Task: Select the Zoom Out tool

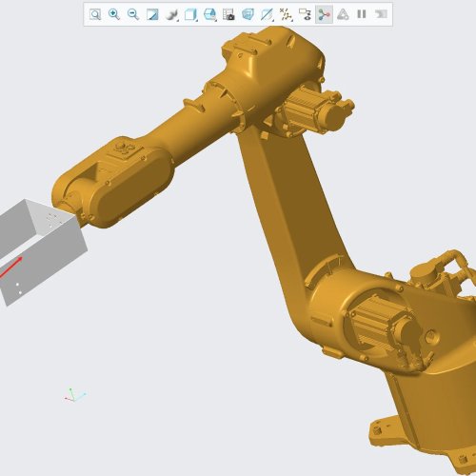Action: tap(133, 14)
